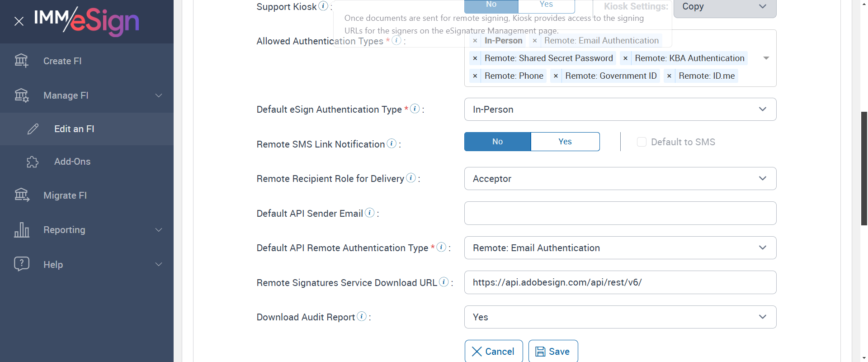This screenshot has height=362, width=868.
Task: Focus the Default API Sender Email field
Action: (620, 213)
